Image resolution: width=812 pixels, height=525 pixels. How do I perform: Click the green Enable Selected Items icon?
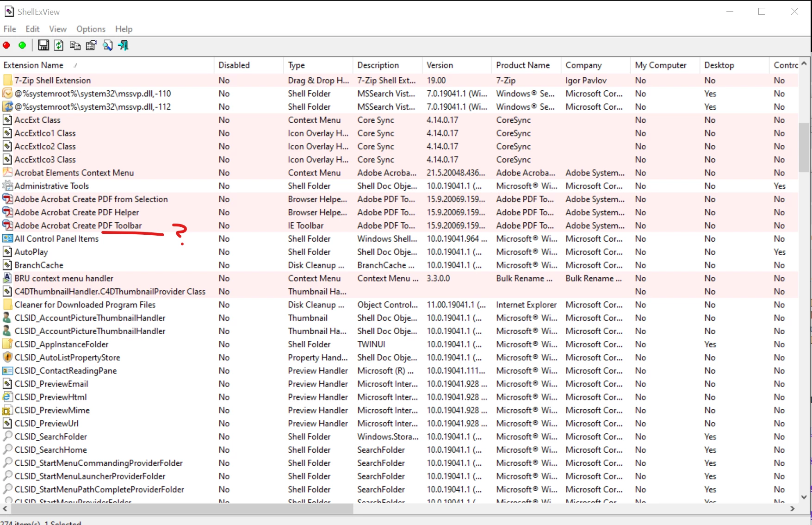coord(22,45)
